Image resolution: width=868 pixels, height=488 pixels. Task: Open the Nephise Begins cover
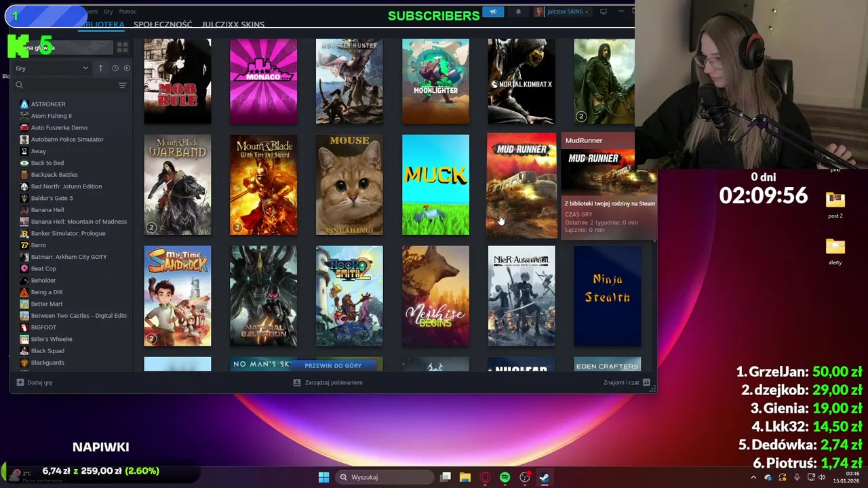point(435,296)
